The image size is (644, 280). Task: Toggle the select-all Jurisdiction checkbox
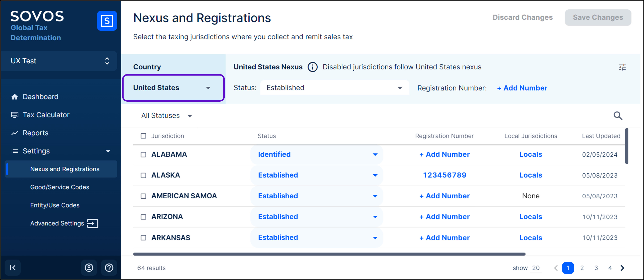pos(143,136)
